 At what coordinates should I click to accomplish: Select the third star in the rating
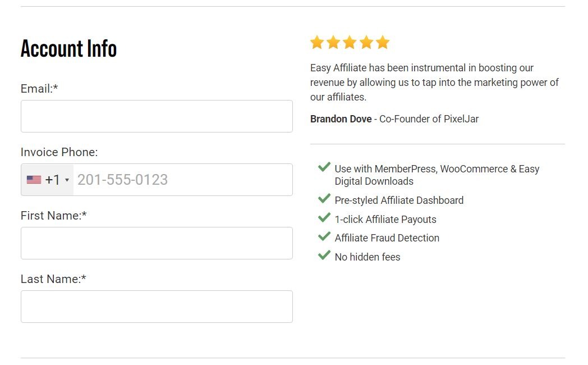tap(350, 42)
